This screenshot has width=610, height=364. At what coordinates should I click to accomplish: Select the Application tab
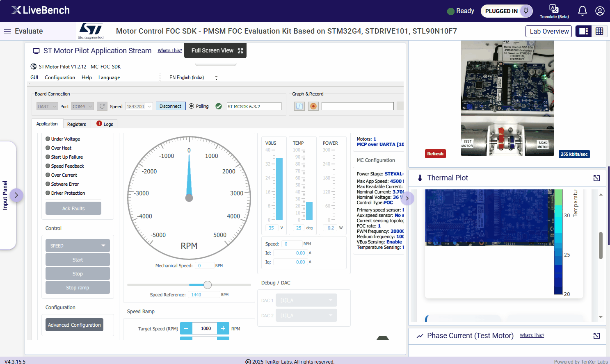coord(47,124)
